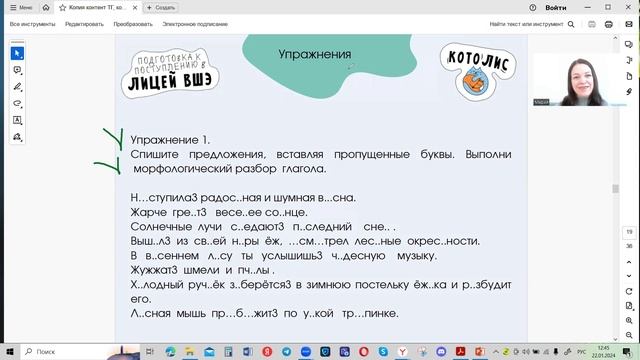Click the scroll down arrow of document
Screen dimensions: 640x360
click(615, 339)
